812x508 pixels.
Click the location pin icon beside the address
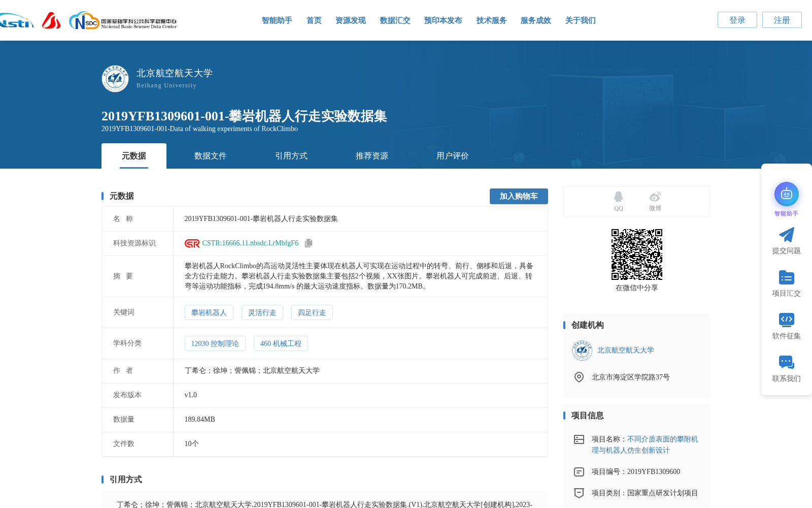click(x=579, y=377)
